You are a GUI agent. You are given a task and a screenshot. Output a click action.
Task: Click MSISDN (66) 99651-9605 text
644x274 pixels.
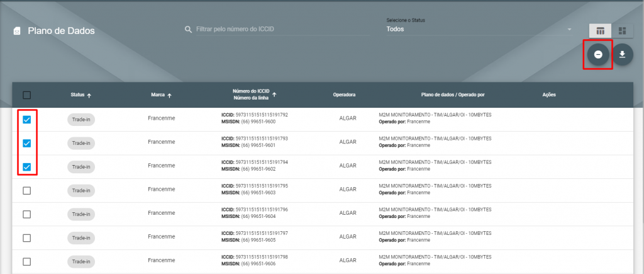(248, 240)
